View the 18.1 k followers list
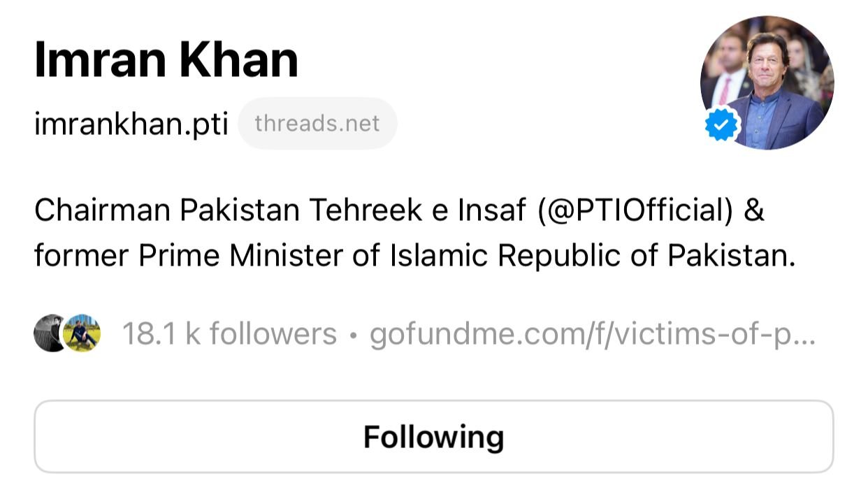The image size is (868, 504). click(229, 334)
